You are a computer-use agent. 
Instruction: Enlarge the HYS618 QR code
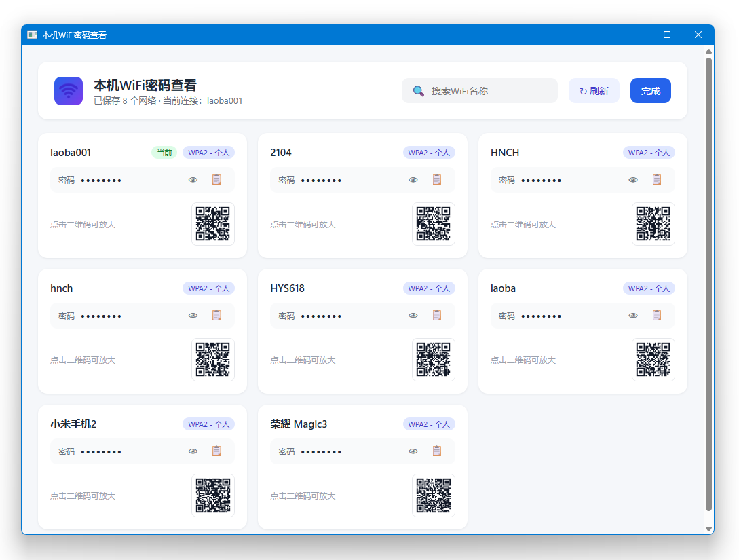click(434, 360)
